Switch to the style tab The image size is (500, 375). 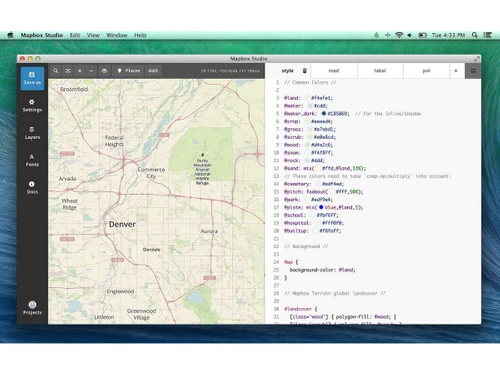point(287,71)
